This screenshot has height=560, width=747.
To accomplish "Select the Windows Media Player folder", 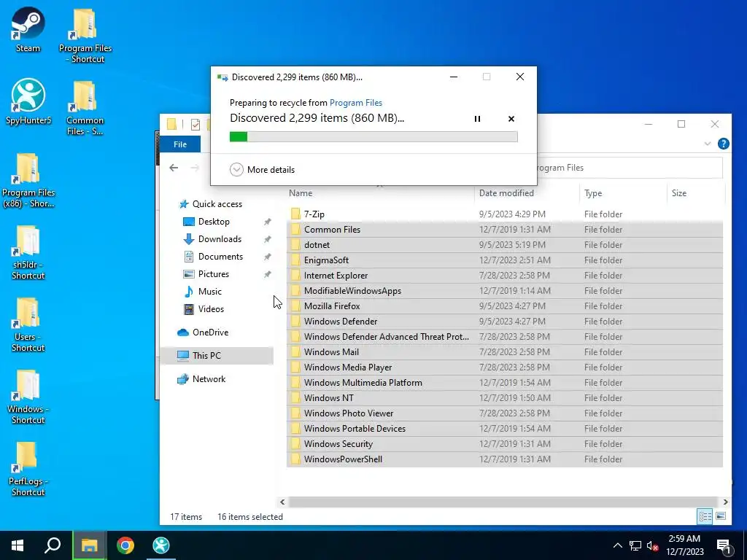I will 505,367.
